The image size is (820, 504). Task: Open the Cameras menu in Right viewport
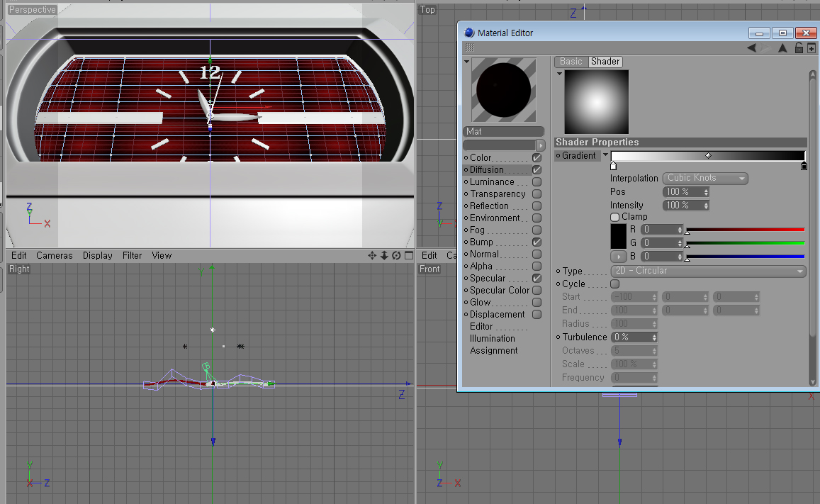pyautogui.click(x=54, y=255)
